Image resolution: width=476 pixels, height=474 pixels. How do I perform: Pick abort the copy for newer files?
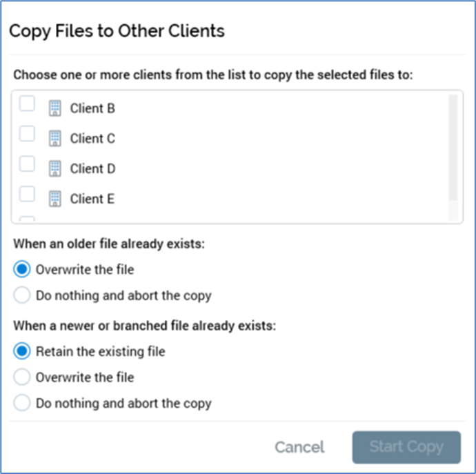23,403
